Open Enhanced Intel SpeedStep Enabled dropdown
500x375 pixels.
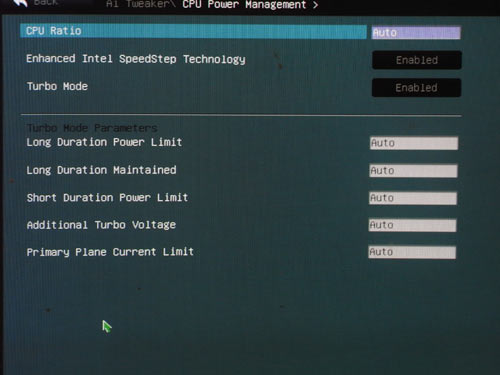417,60
